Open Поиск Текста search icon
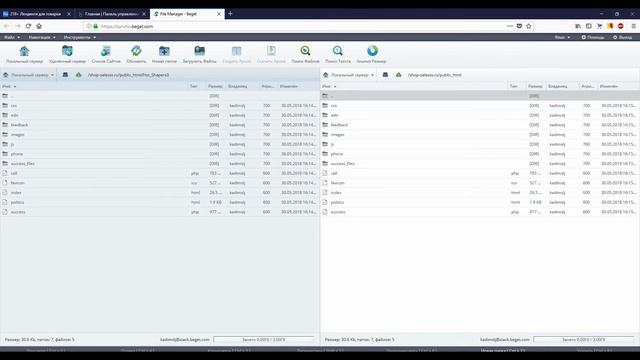This screenshot has width=640, height=360. (x=338, y=54)
